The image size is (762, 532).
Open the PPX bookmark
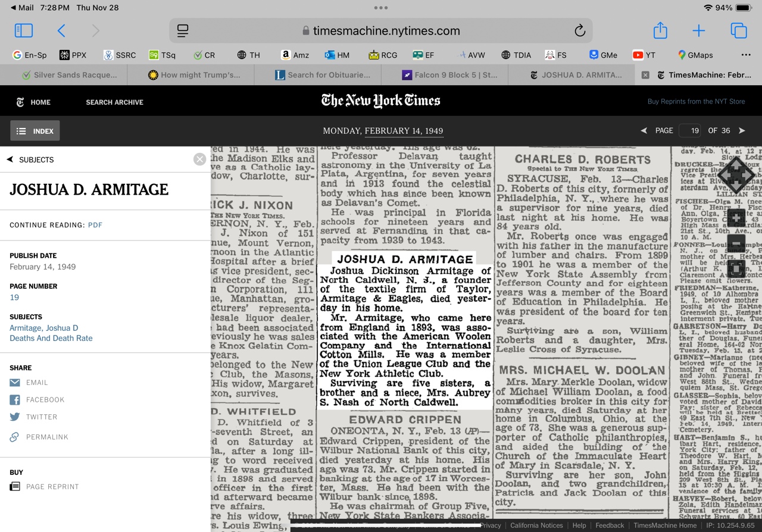(73, 55)
